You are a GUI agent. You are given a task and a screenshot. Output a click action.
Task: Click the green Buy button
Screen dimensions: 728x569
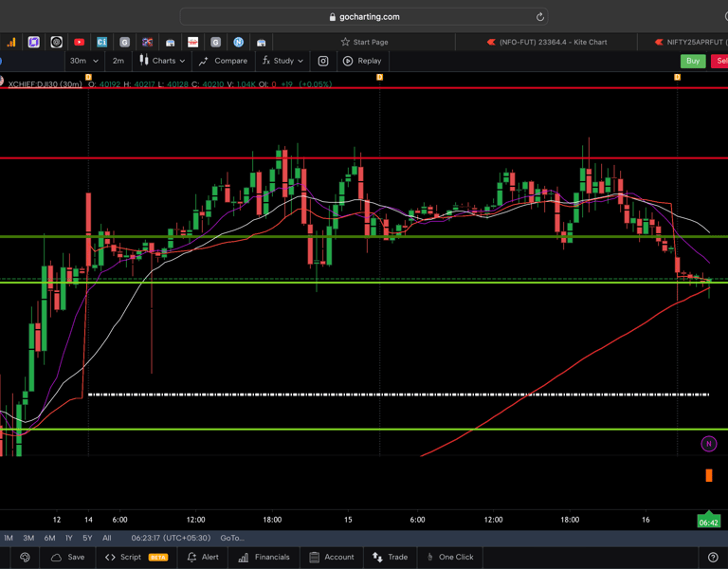click(693, 61)
